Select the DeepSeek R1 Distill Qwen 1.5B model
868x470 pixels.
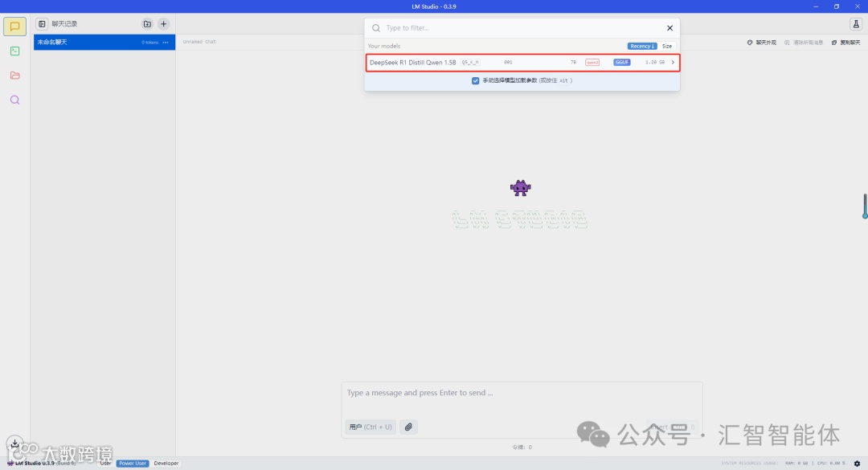click(522, 63)
